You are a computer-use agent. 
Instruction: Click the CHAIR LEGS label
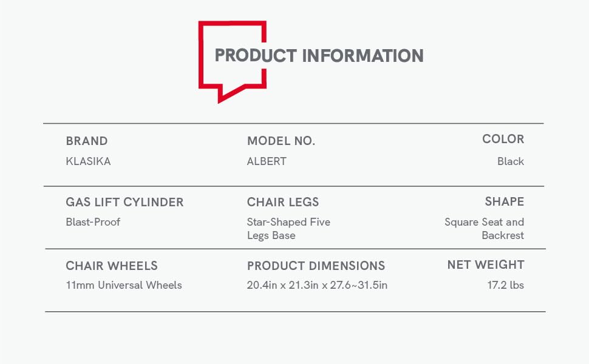tap(283, 202)
